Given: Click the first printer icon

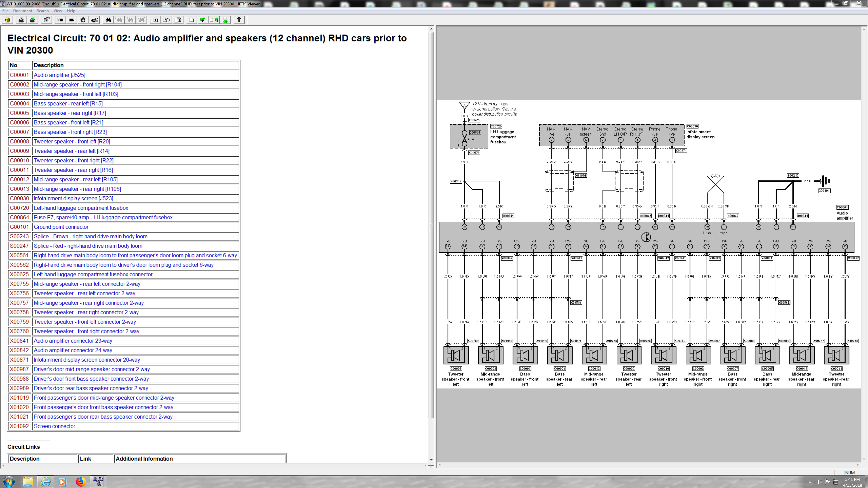Looking at the screenshot, I should coord(21,20).
